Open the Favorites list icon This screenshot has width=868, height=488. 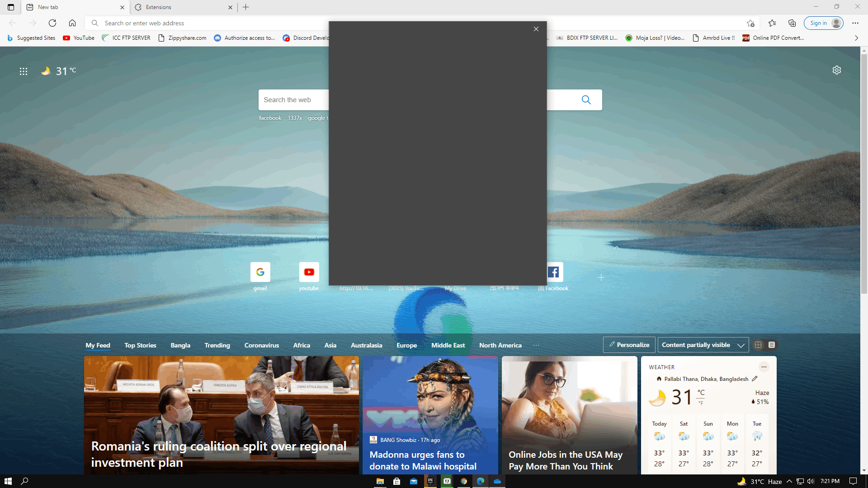point(772,23)
